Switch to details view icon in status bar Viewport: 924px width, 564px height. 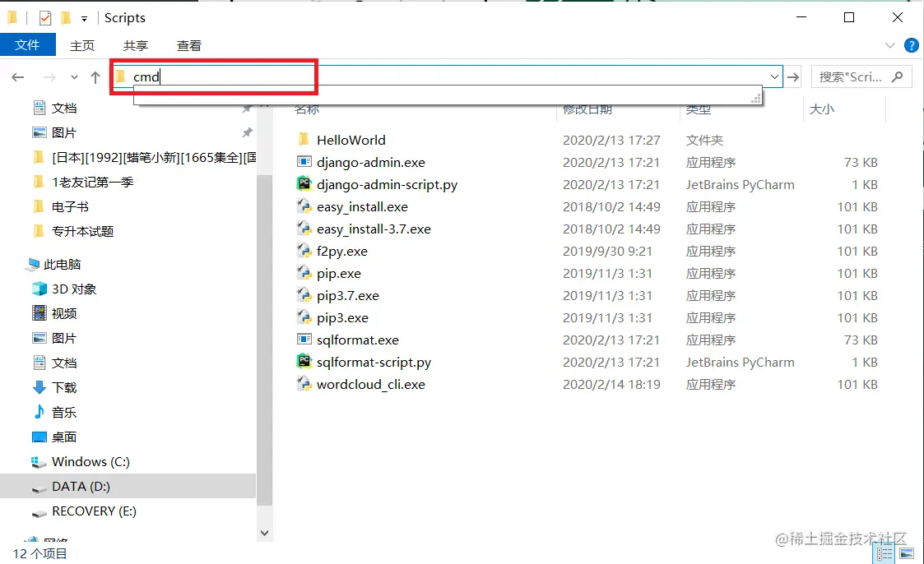tap(885, 553)
